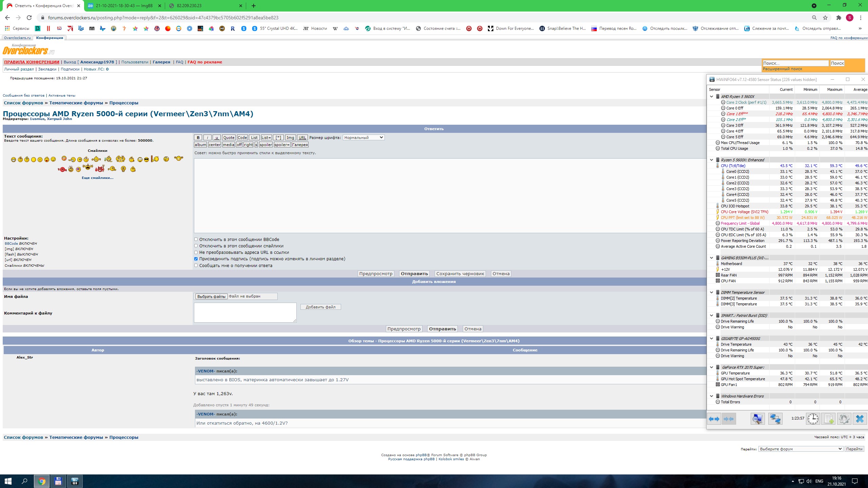Reset HWiNFO min/max with the clock icon

[x=813, y=419]
